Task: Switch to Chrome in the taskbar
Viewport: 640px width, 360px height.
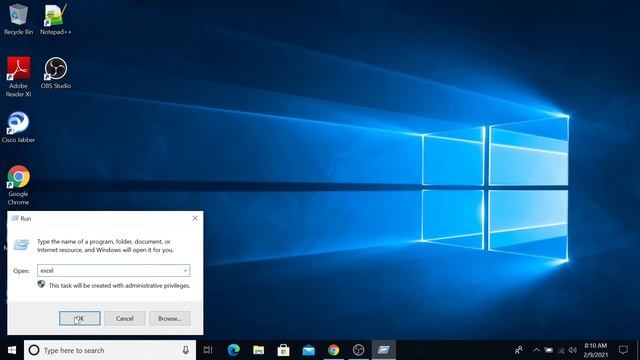Action: pos(333,350)
